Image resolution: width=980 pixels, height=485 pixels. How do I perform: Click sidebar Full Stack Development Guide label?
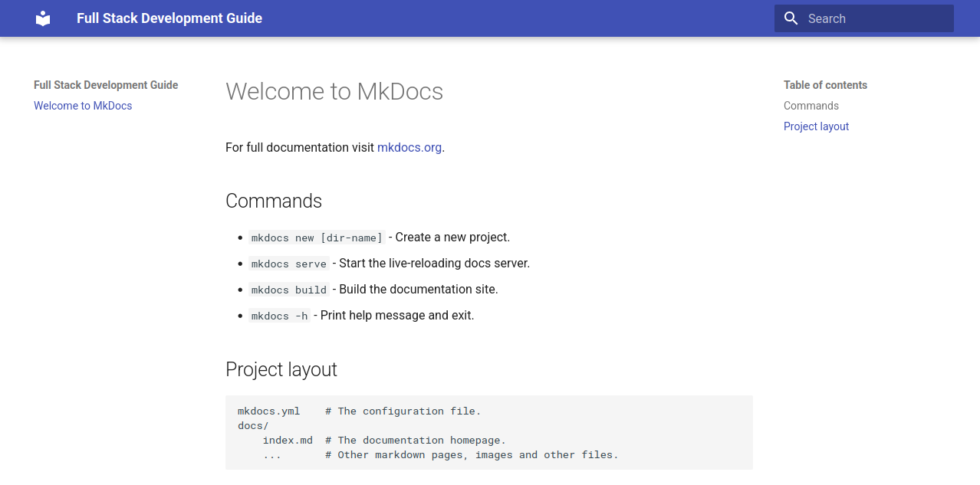pyautogui.click(x=106, y=85)
